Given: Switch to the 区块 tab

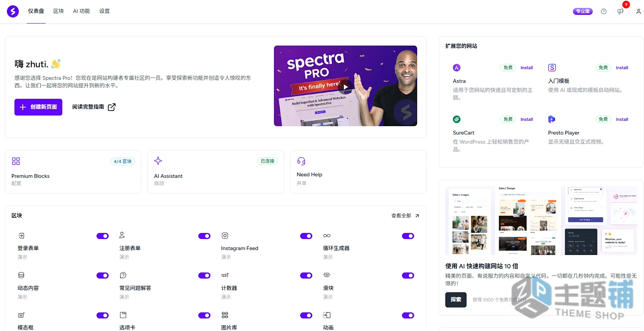Looking at the screenshot, I should pyautogui.click(x=59, y=11).
